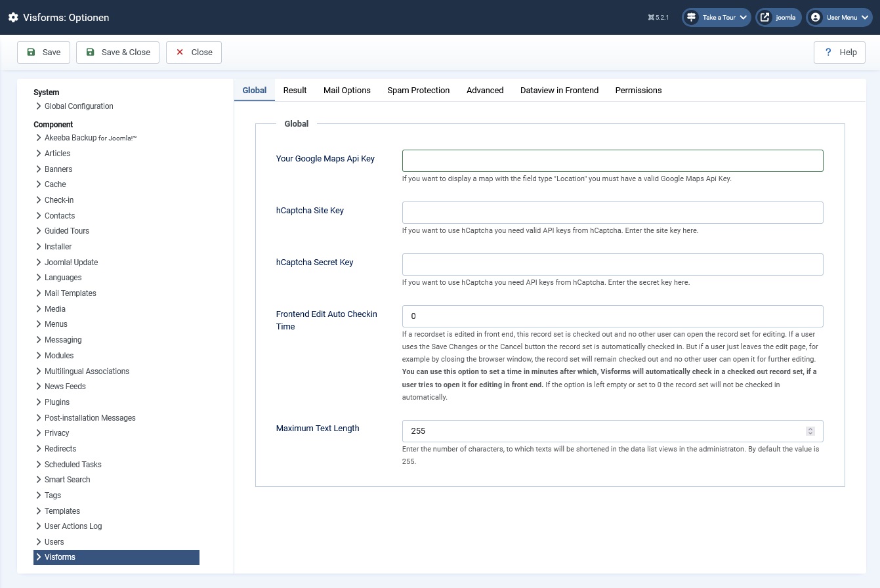Switch to the Spam Protection tab

(x=418, y=91)
